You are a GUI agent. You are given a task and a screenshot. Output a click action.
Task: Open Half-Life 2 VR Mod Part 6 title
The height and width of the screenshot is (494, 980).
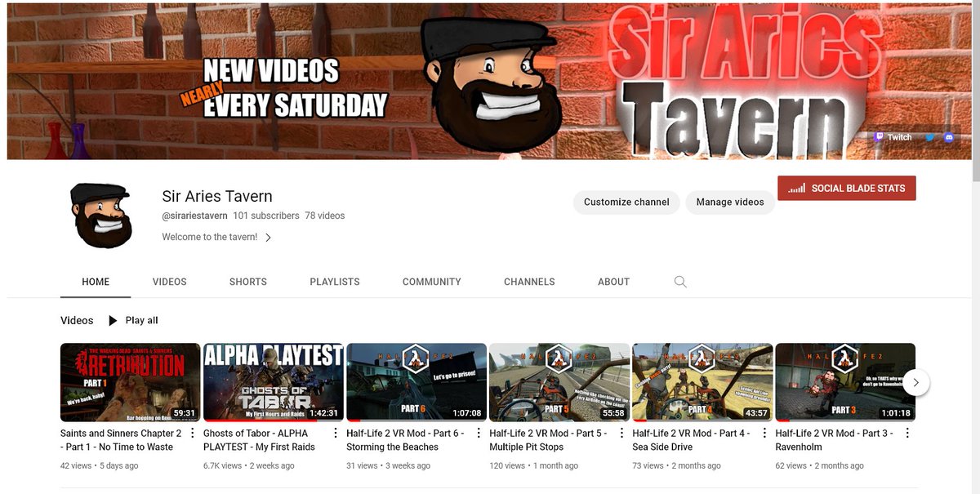click(x=406, y=440)
